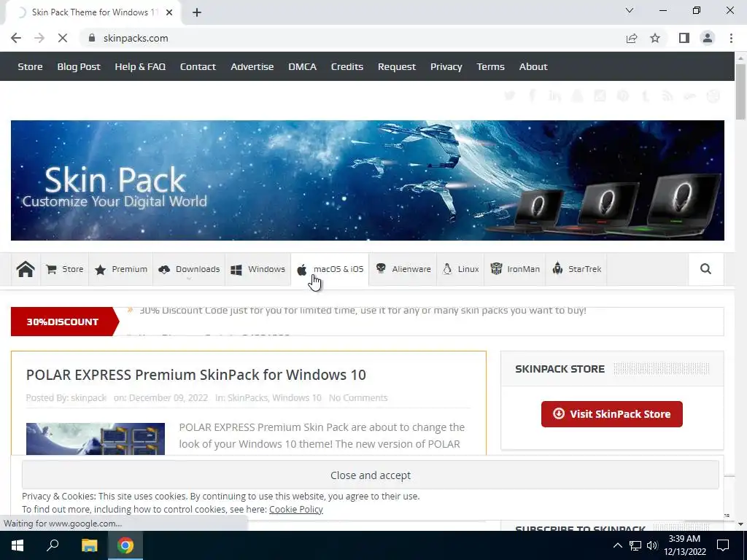The height and width of the screenshot is (560, 747).
Task: Open Credits menu item
Action: click(x=347, y=66)
